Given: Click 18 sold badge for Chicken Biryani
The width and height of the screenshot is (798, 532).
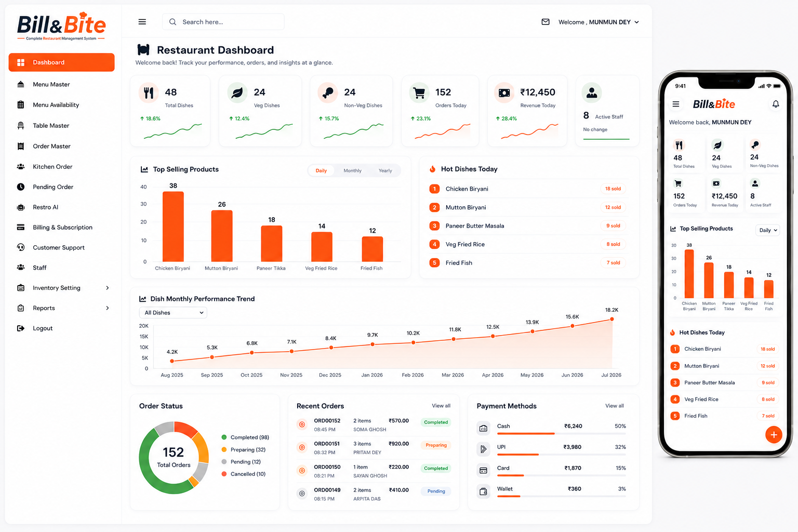Looking at the screenshot, I should [x=613, y=189].
